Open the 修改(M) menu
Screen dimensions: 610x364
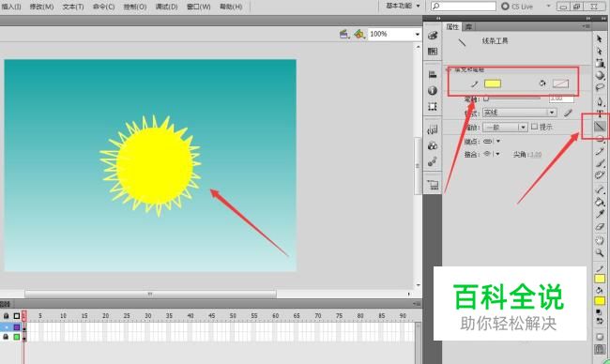pyautogui.click(x=41, y=7)
